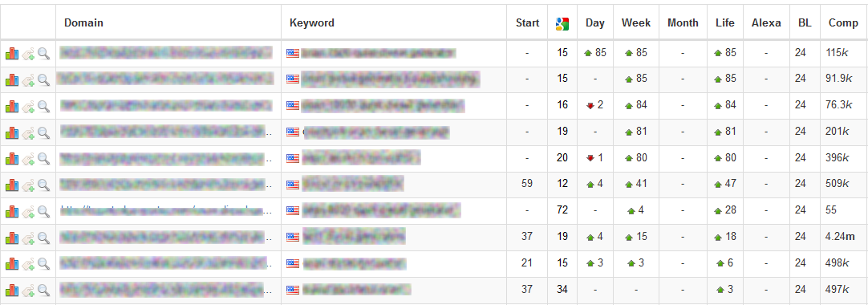The width and height of the screenshot is (868, 305).
Task: Open the bar chart icon in the Comp 55 row
Action: (x=12, y=211)
